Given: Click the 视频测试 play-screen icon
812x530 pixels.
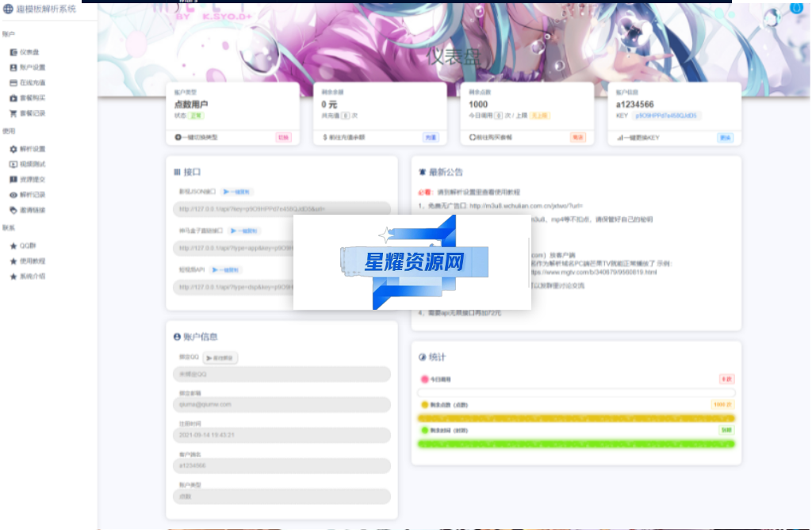Looking at the screenshot, I should click(x=13, y=164).
